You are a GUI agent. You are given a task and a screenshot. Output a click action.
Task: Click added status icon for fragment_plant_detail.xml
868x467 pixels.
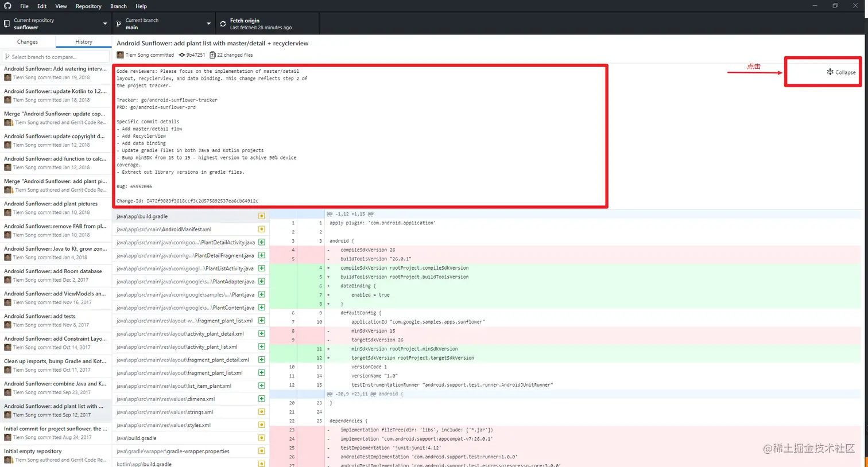click(262, 360)
